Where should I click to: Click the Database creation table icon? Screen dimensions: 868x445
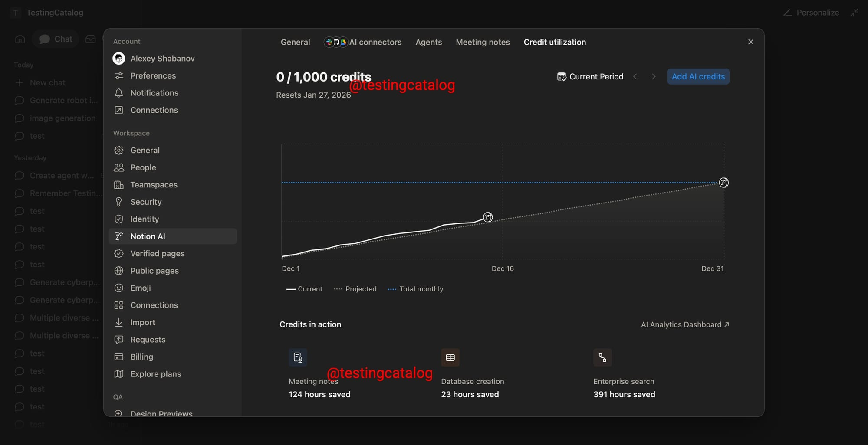coord(450,357)
